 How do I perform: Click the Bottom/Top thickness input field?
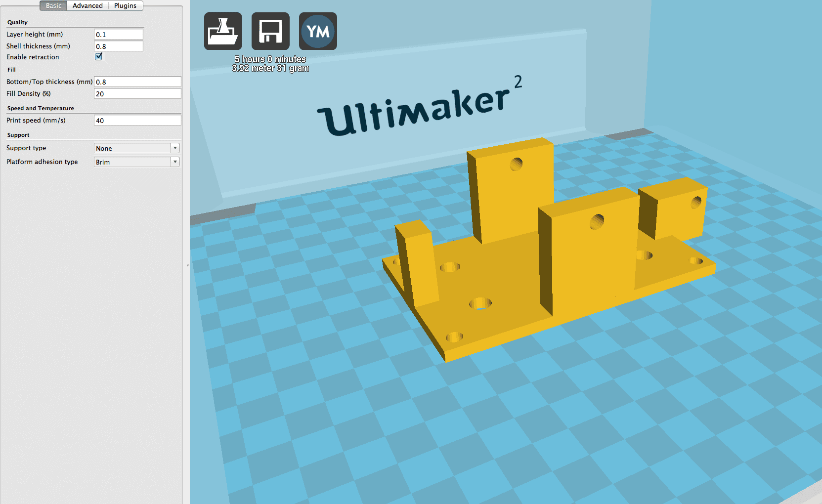137,82
